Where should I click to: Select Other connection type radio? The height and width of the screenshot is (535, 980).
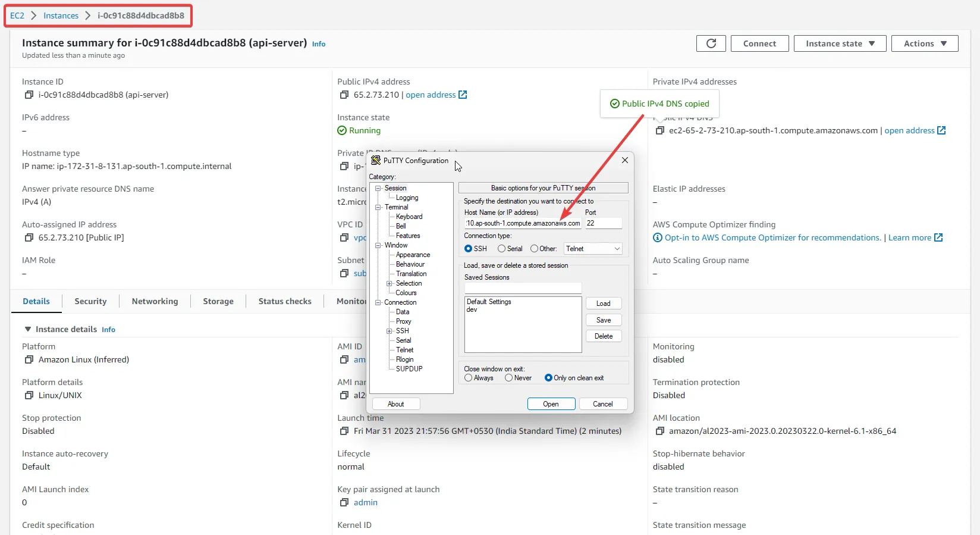tap(534, 249)
